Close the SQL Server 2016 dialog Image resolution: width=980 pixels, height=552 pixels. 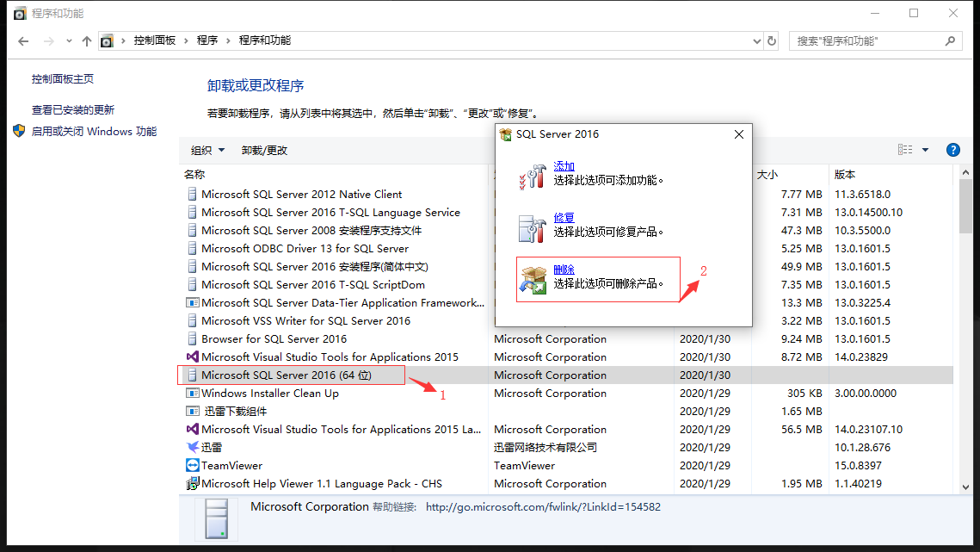click(x=739, y=134)
